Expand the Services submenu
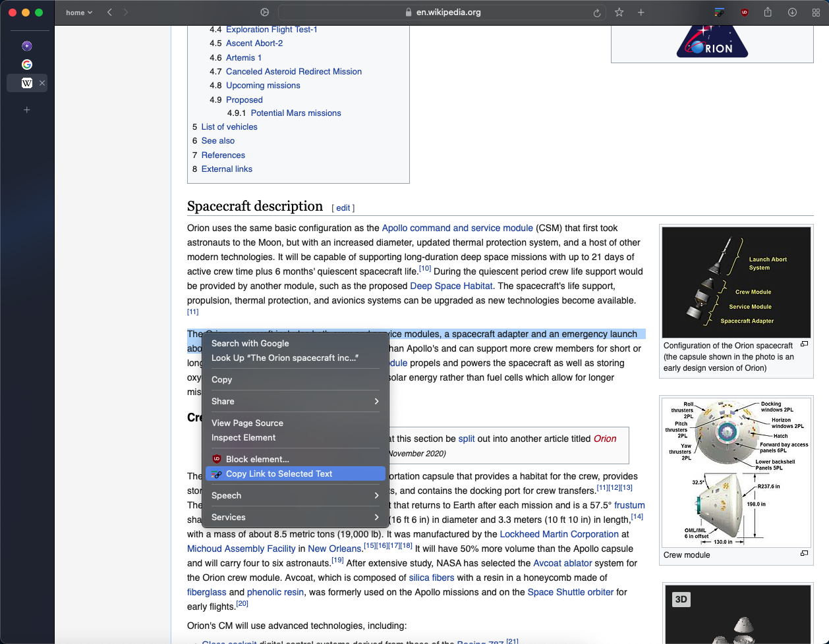The image size is (829, 644). (x=295, y=518)
